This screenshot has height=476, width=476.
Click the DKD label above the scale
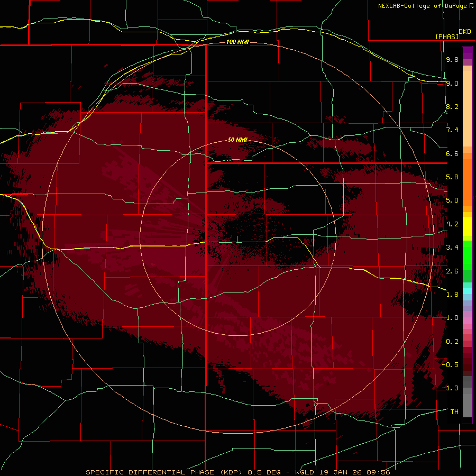[465, 32]
